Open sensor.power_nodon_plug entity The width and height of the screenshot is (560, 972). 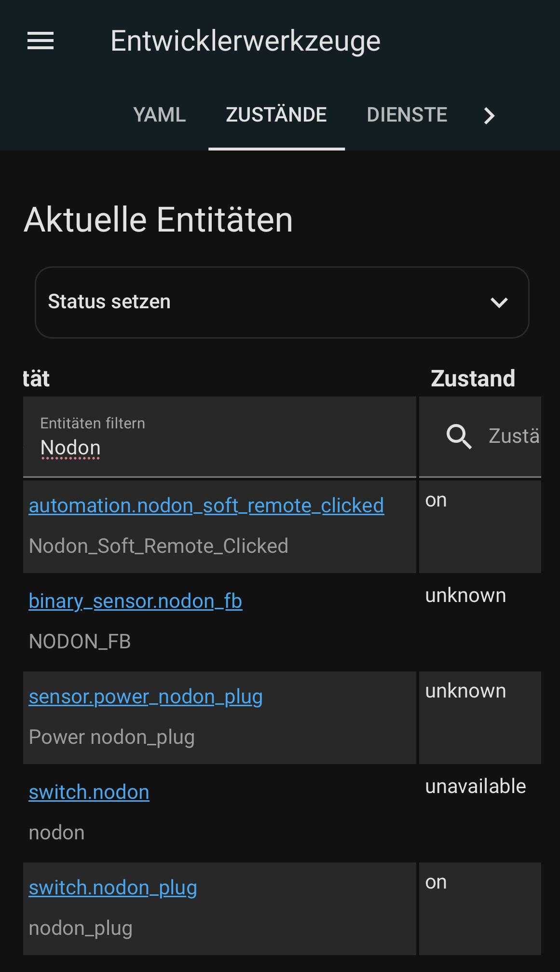click(146, 697)
